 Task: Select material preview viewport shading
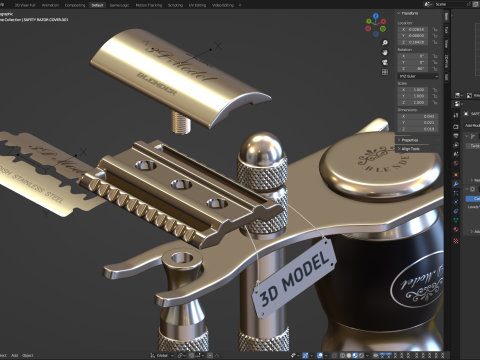coord(355,355)
